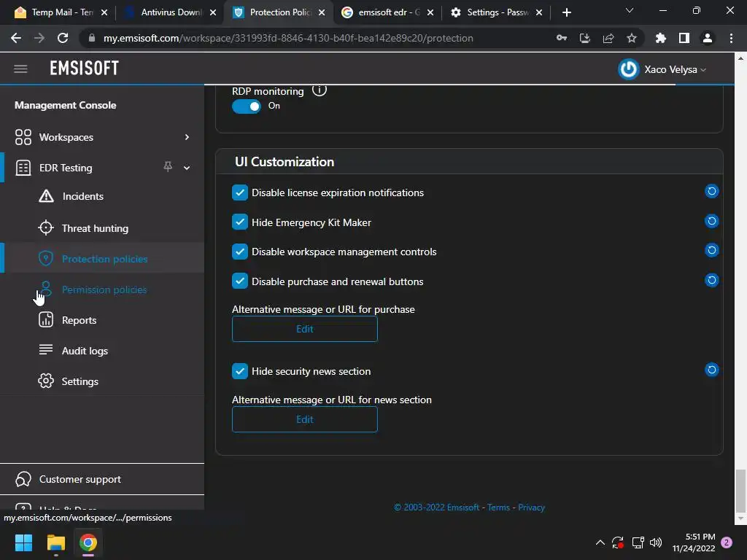Open Chrome extensions puzzle icon

click(661, 38)
